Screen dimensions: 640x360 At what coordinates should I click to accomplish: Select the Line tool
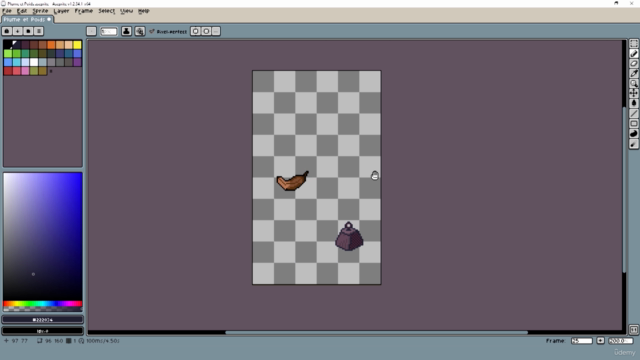pos(633,113)
